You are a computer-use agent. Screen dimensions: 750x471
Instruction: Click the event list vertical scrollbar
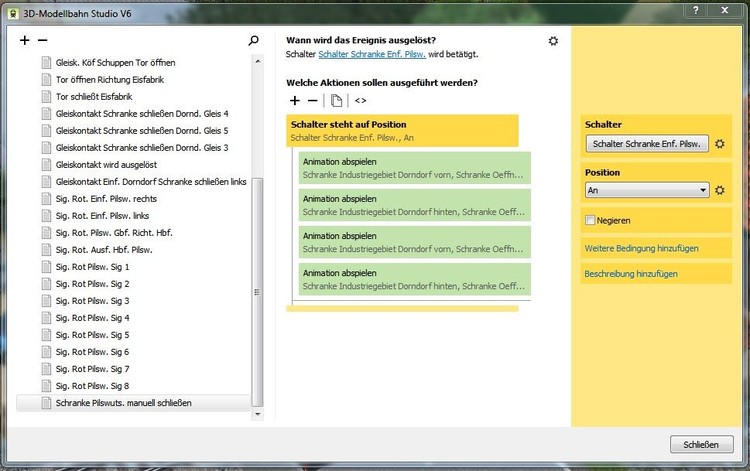(257, 290)
